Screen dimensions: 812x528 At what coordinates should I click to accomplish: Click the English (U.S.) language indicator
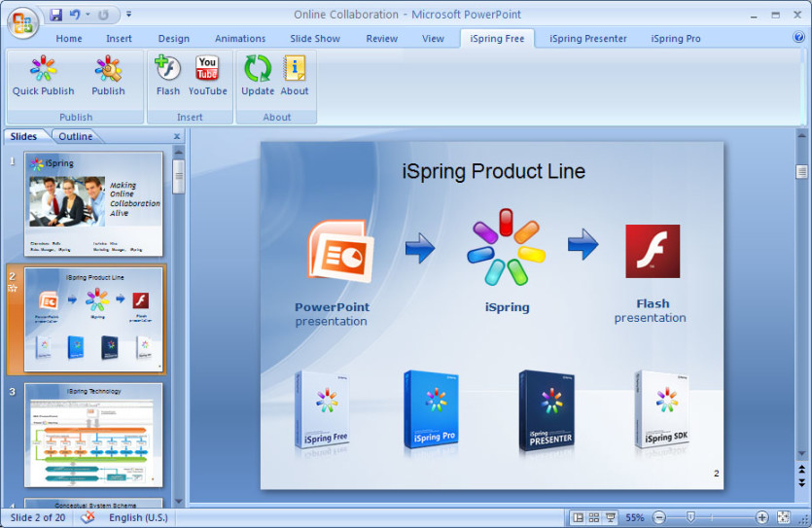(138, 517)
